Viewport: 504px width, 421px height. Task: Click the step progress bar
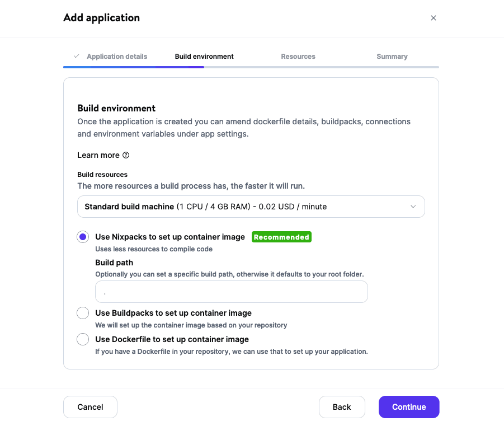coord(251,68)
